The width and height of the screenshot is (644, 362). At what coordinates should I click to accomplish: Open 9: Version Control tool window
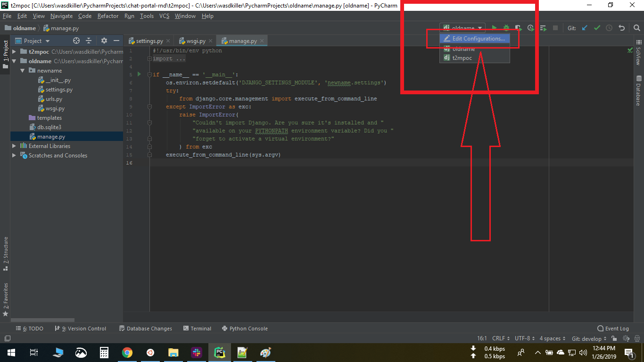click(80, 329)
